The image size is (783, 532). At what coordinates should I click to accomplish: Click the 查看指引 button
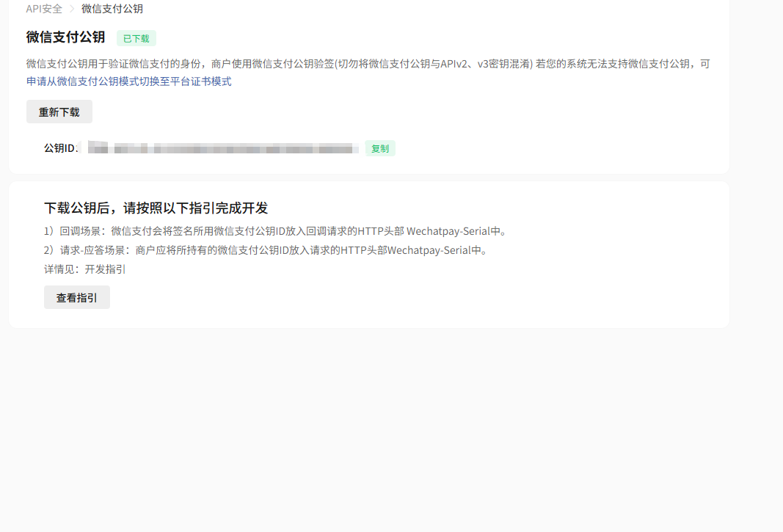point(77,298)
